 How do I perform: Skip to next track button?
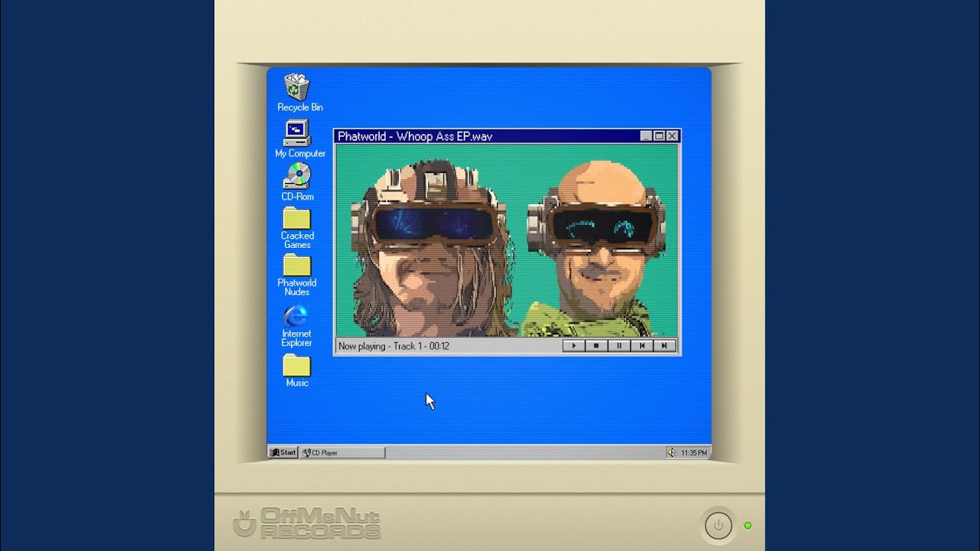665,346
